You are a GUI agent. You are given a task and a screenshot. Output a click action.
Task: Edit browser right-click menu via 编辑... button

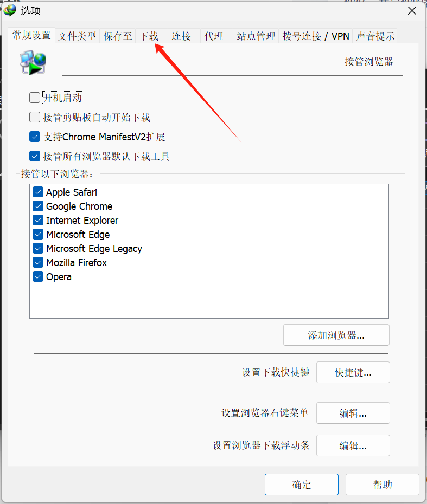point(353,413)
